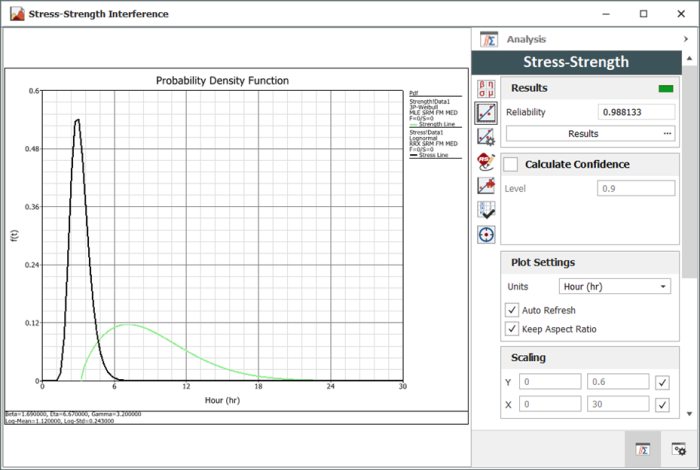This screenshot has height=470, width=700.
Task: Click the RS Draw icon
Action: (x=486, y=160)
